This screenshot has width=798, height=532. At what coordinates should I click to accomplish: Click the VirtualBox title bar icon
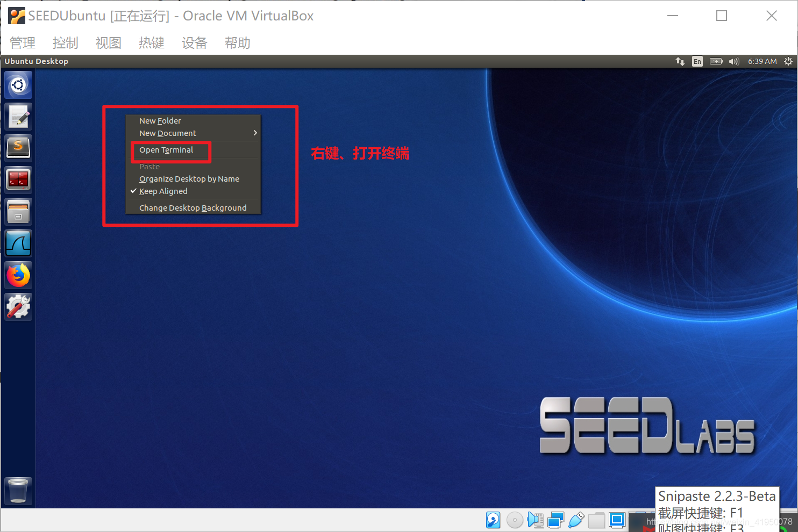(17, 16)
